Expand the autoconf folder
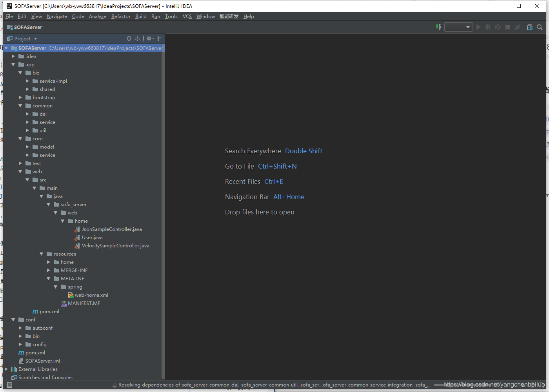 20,328
